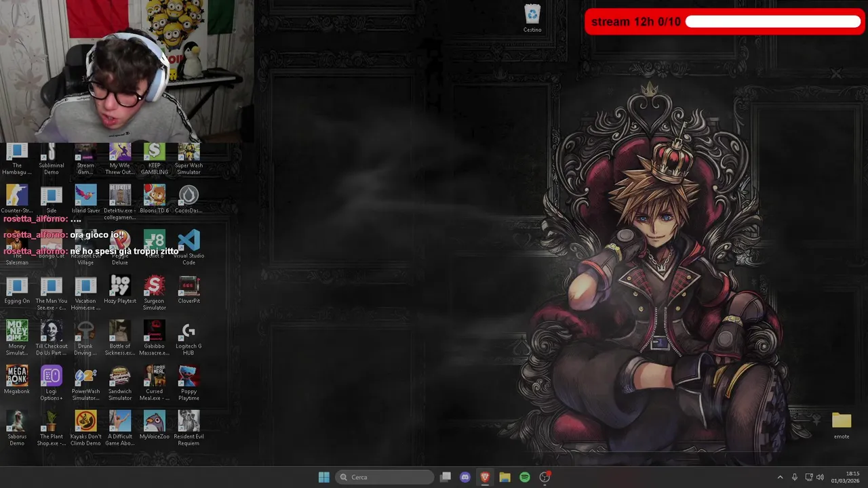
Task: Open the Windows Start menu
Action: tap(324, 477)
